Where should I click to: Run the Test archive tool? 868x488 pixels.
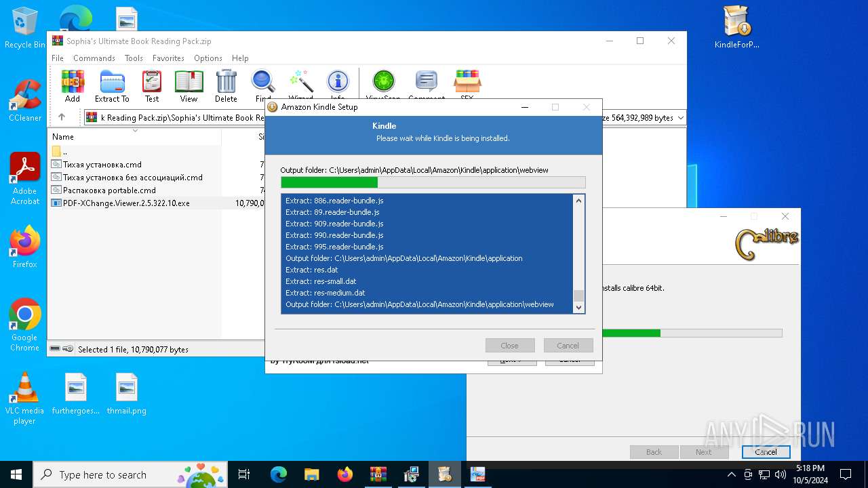(152, 86)
